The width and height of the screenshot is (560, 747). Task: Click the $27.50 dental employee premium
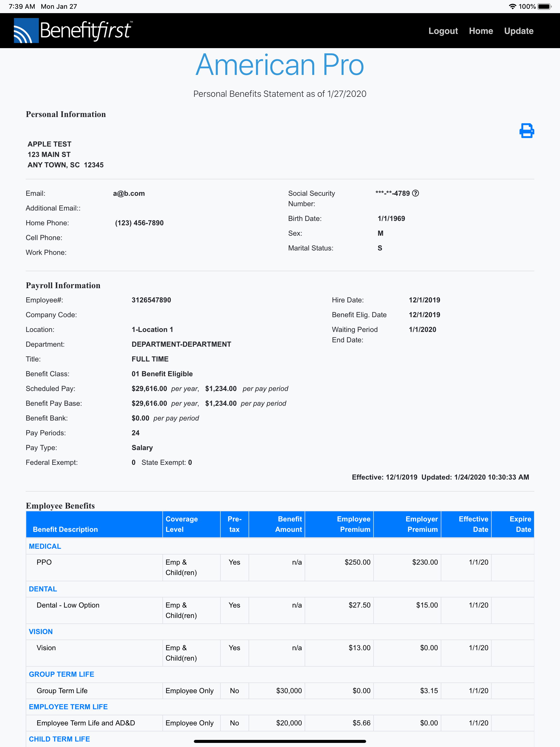[359, 605]
